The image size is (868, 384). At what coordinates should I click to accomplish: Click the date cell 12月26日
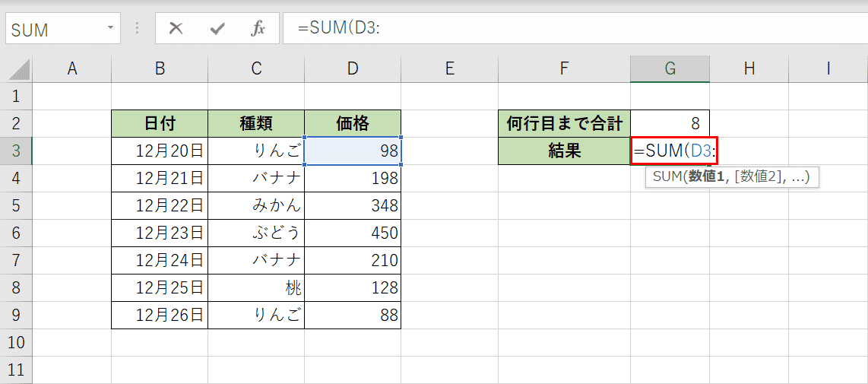160,315
